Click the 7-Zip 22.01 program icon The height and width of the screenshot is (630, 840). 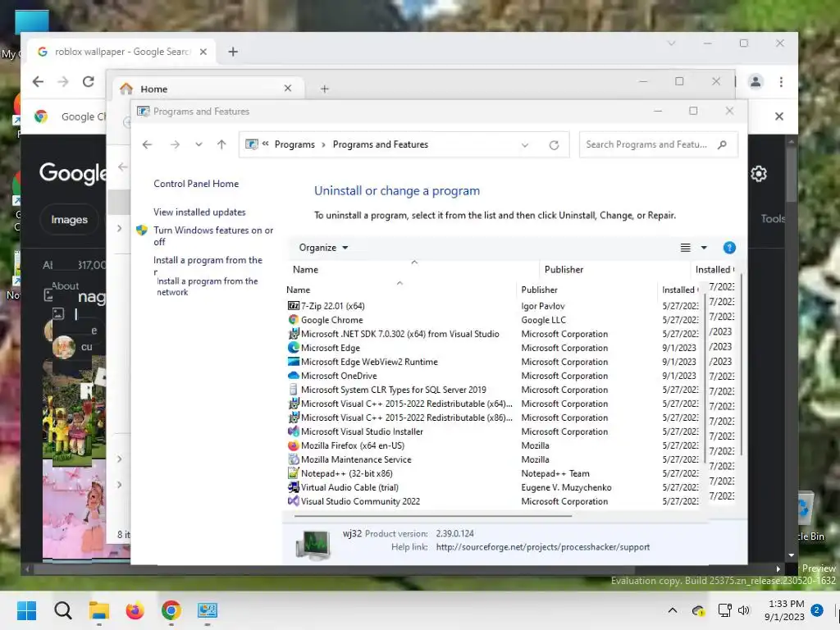293,306
